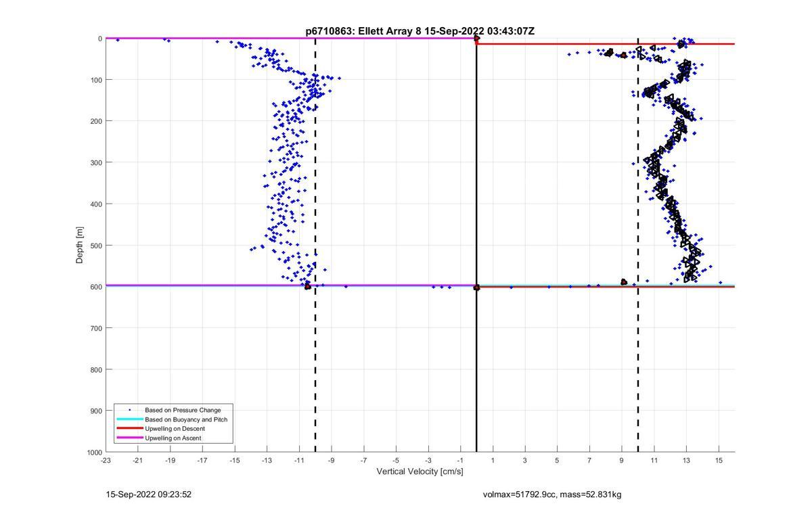Click the cyan line swatch in legend
812x508 pixels.
click(x=129, y=419)
